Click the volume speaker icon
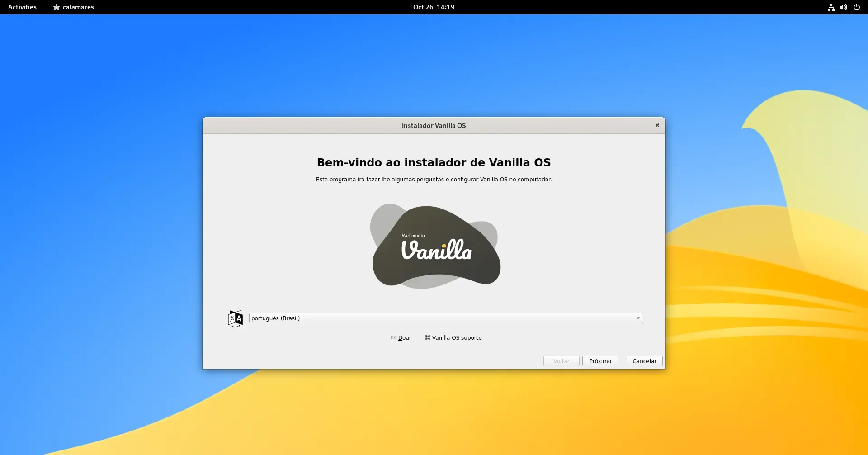The image size is (868, 455). point(844,7)
